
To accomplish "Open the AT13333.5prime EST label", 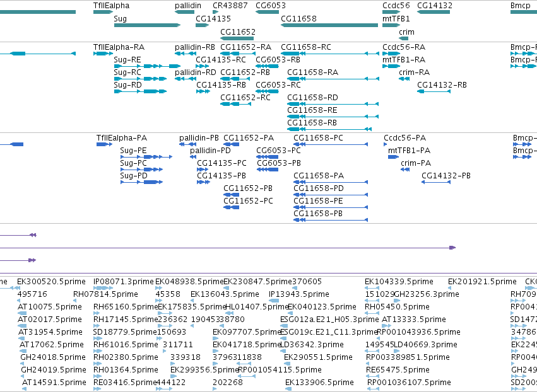I will click(x=414, y=320).
